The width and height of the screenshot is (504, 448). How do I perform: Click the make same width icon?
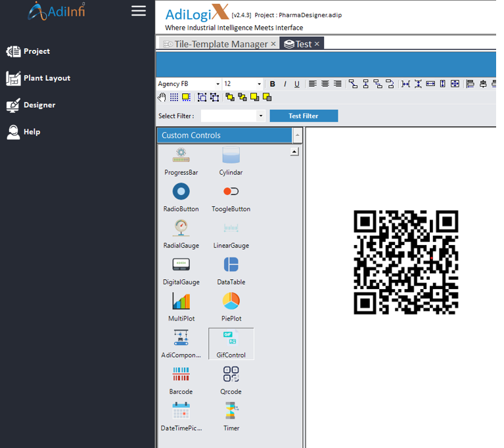click(430, 84)
